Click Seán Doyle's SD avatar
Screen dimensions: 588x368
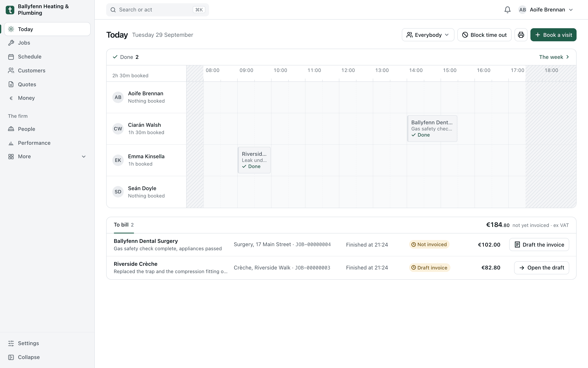click(x=118, y=192)
